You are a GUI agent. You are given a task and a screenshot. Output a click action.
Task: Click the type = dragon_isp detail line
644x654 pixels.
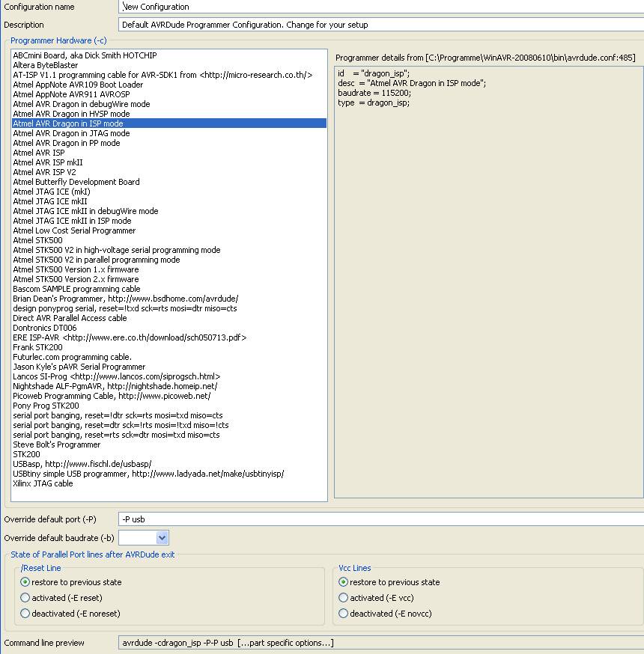pyautogui.click(x=374, y=103)
